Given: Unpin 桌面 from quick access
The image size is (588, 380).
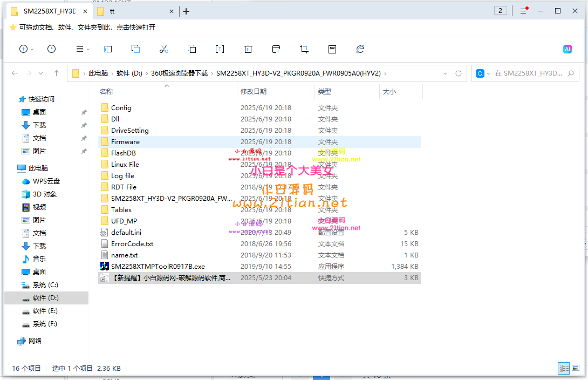Looking at the screenshot, I should pos(84,112).
